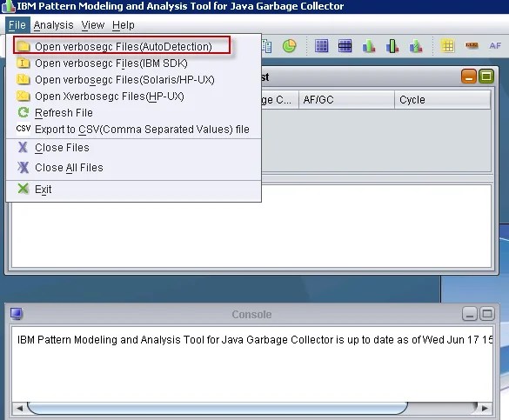The height and width of the screenshot is (420, 509).
Task: Click the application icon in title bar
Action: point(8,6)
